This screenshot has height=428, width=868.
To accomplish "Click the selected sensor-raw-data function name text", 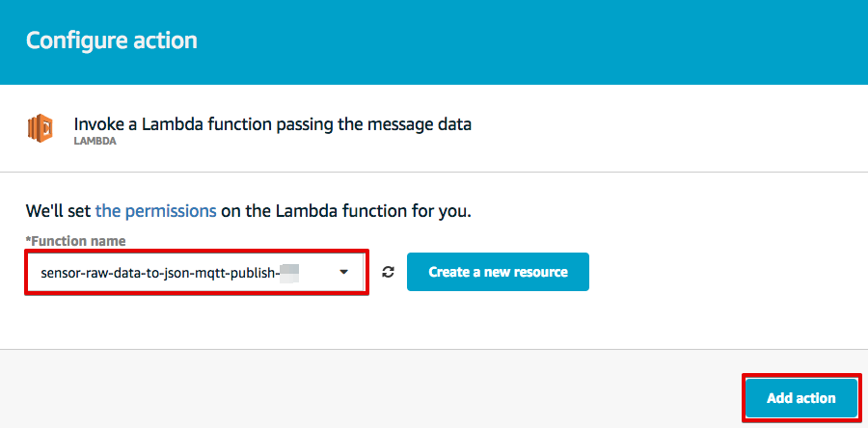I will coord(160,273).
